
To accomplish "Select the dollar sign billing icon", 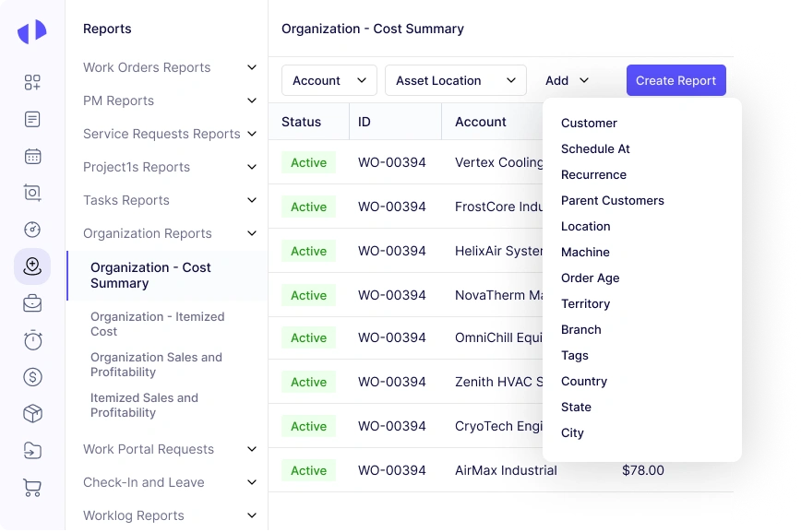I will tap(32, 376).
